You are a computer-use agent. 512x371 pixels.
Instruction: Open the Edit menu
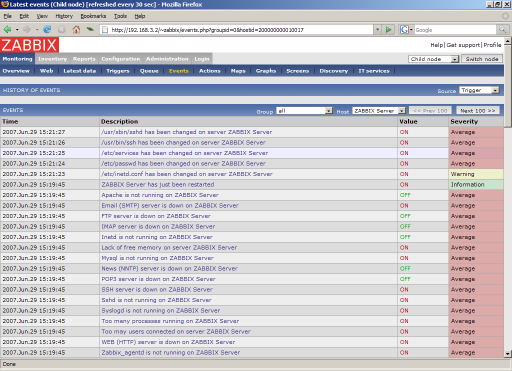point(24,16)
